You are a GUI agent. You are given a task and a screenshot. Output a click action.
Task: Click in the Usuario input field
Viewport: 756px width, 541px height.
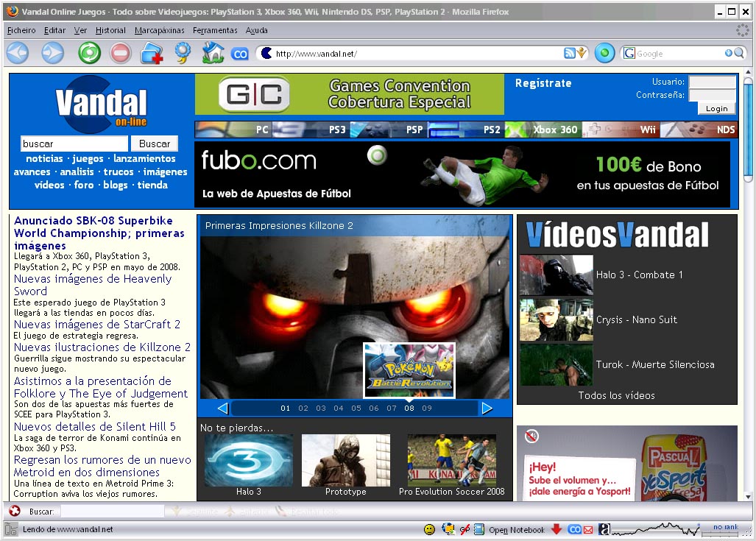pos(712,82)
